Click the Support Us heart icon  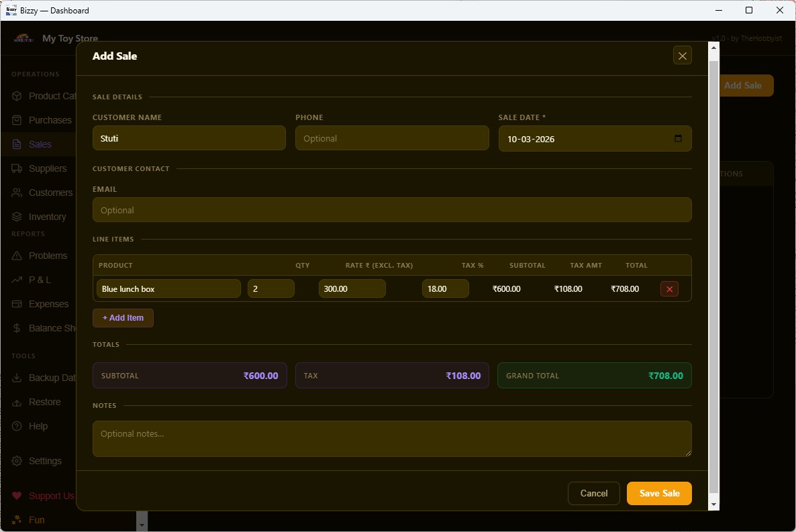[16, 496]
